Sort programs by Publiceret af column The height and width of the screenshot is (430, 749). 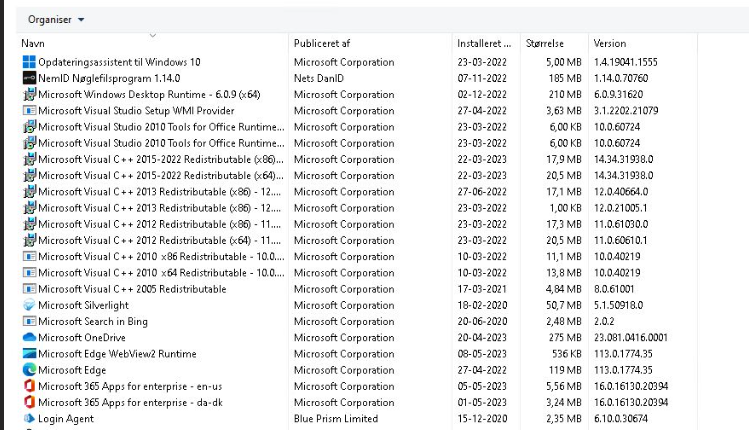coord(322,44)
